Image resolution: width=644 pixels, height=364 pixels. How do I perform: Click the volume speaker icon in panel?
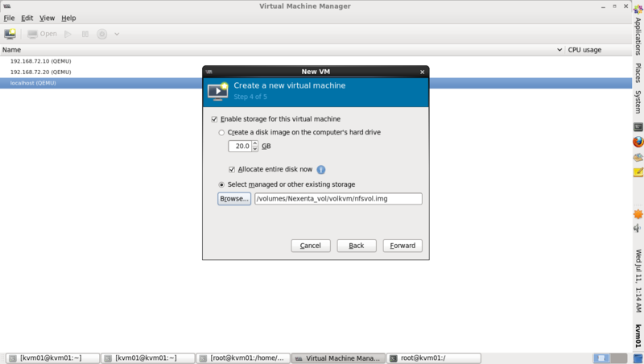(x=638, y=228)
